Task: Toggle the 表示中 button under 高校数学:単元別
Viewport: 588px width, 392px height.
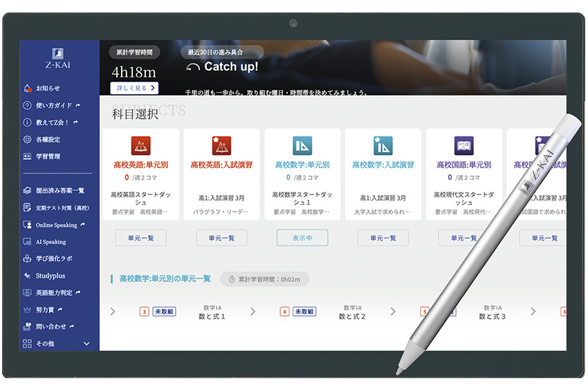Action: pos(302,238)
